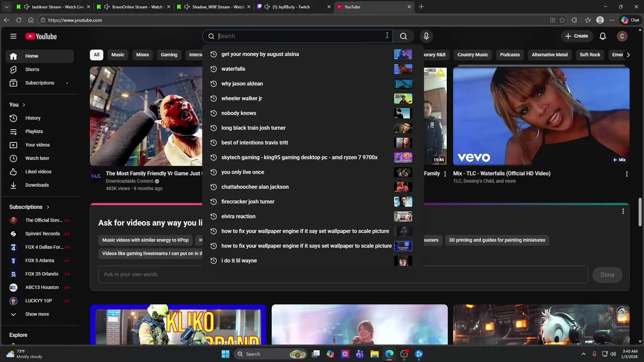Screen dimensions: 644x362
Task: Choose 'long black train josh turner' suggestion
Action: pyautogui.click(x=312, y=128)
